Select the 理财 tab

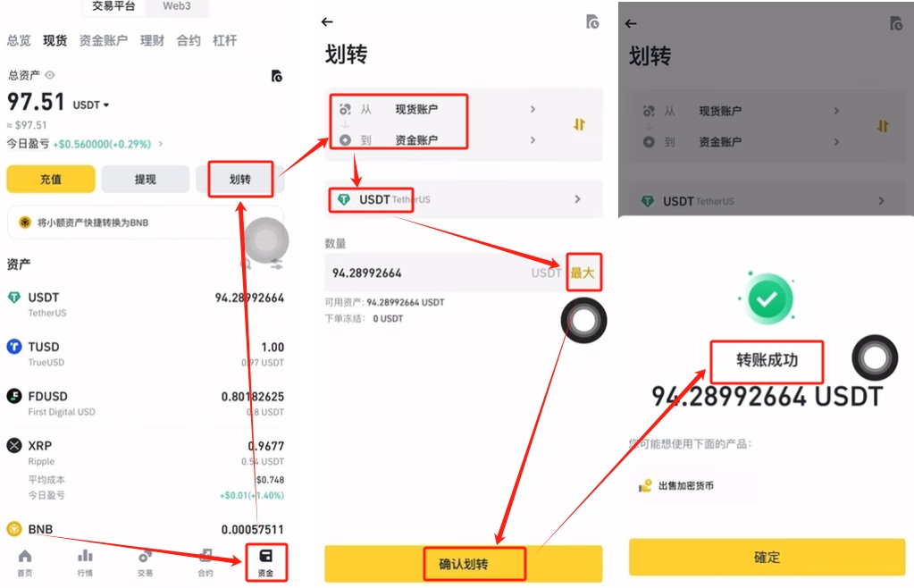(x=152, y=41)
